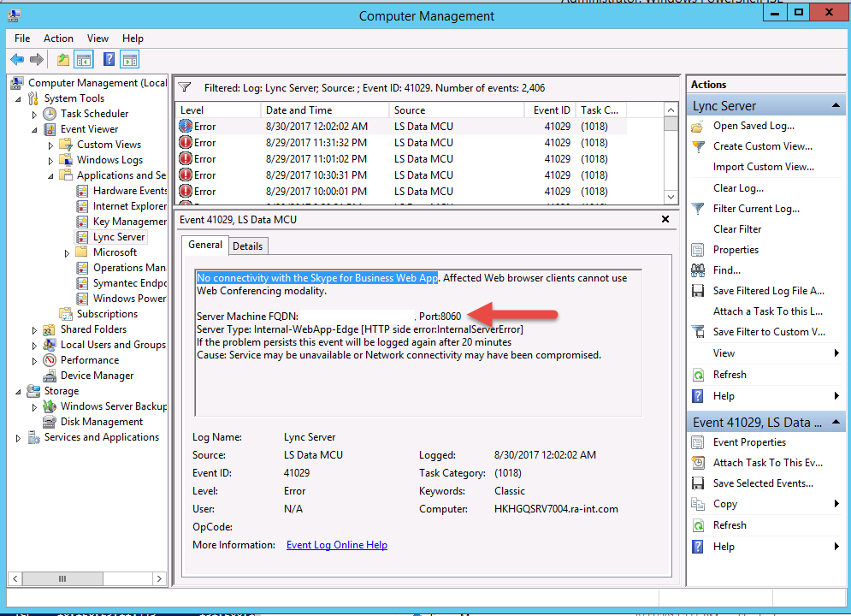Expand the Task Scheduler node

(x=35, y=115)
